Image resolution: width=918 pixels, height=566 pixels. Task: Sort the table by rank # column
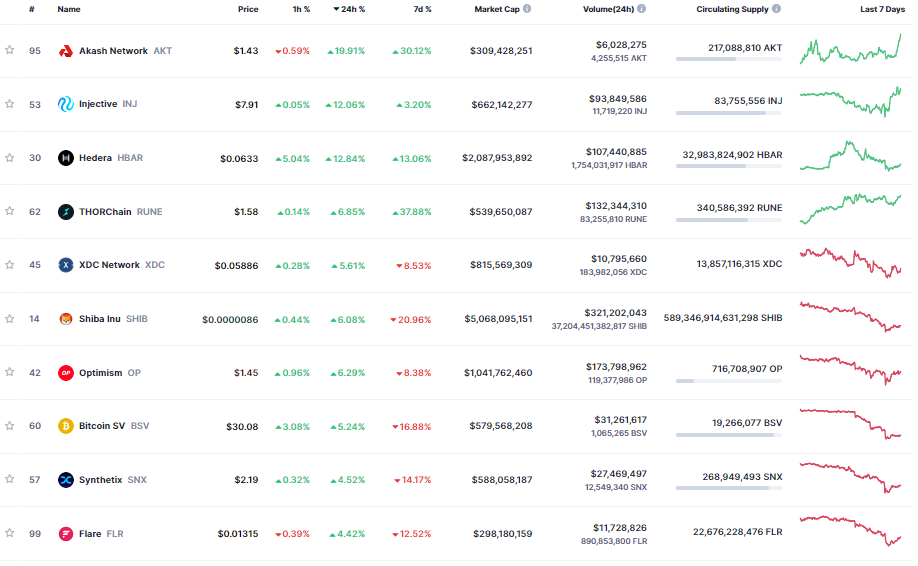[x=32, y=9]
